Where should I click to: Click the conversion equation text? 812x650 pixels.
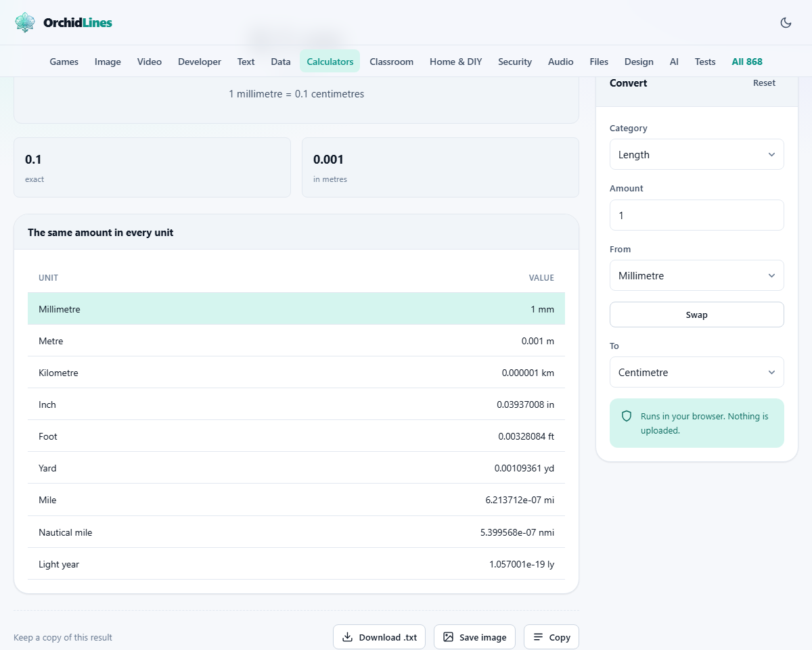pos(296,94)
